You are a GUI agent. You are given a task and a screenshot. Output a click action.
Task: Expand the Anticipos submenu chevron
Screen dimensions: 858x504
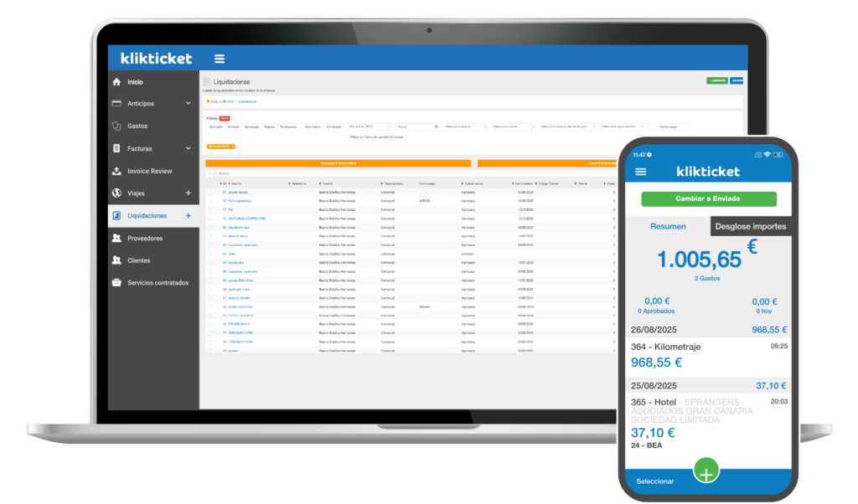tap(189, 104)
